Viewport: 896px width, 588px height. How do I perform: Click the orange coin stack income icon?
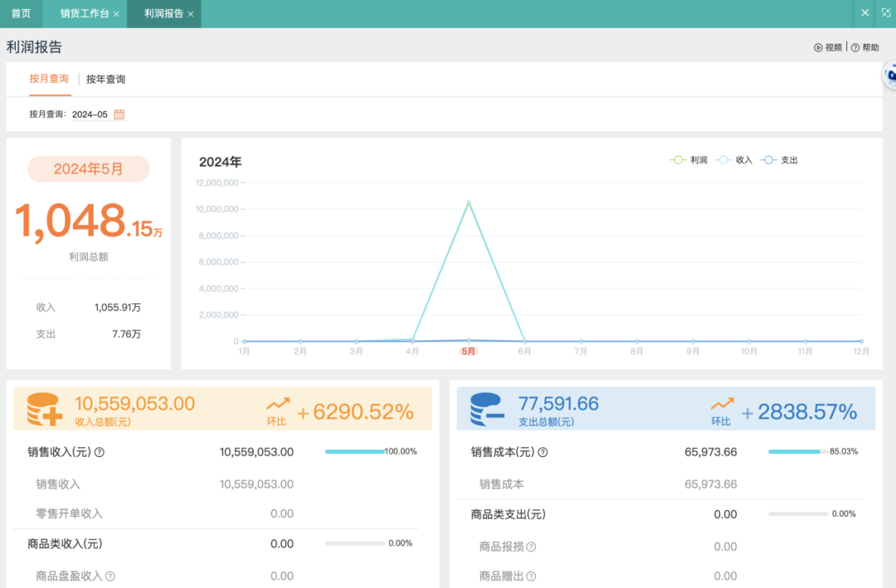[45, 410]
